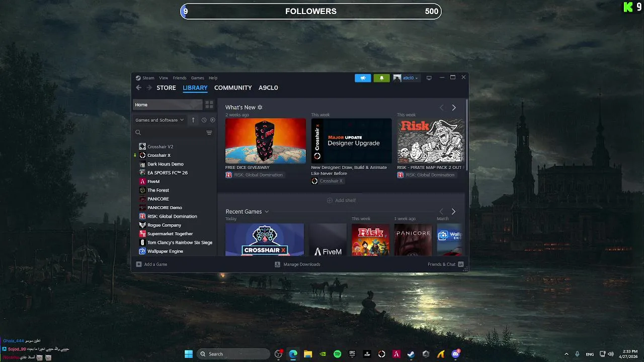Click Add shelf
This screenshot has height=362, width=644.
click(x=341, y=200)
